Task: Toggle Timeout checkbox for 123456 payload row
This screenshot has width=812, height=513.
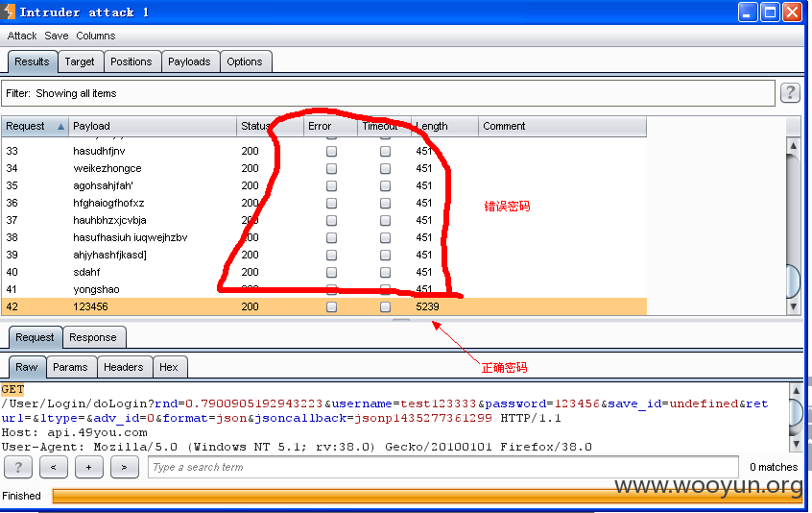Action: [385, 306]
